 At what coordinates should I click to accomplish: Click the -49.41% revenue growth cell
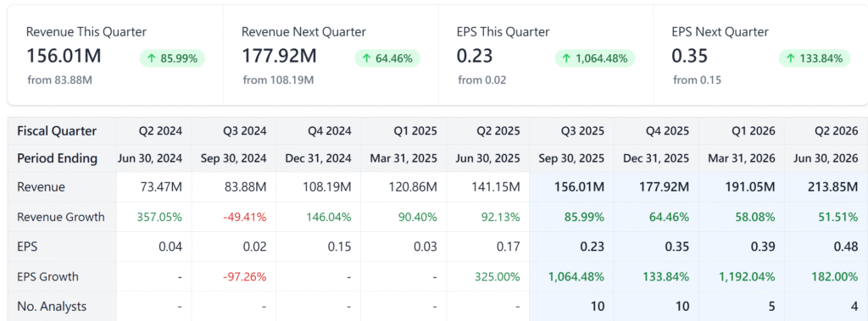click(245, 217)
